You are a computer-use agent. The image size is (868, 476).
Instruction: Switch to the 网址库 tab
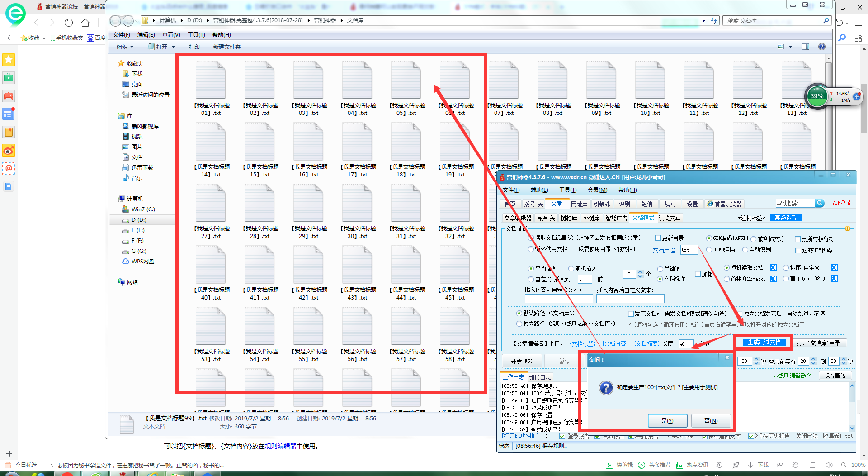click(x=579, y=204)
